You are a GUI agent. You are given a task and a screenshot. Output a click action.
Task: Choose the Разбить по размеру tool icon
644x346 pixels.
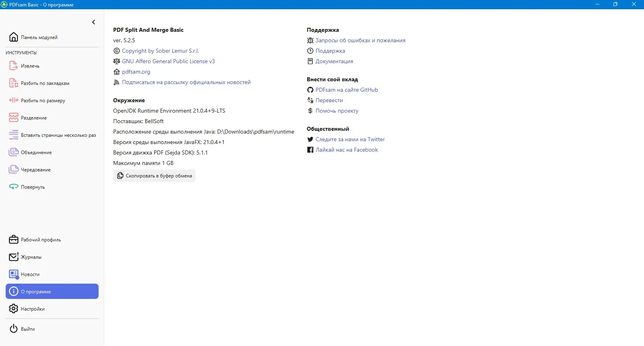(14, 100)
